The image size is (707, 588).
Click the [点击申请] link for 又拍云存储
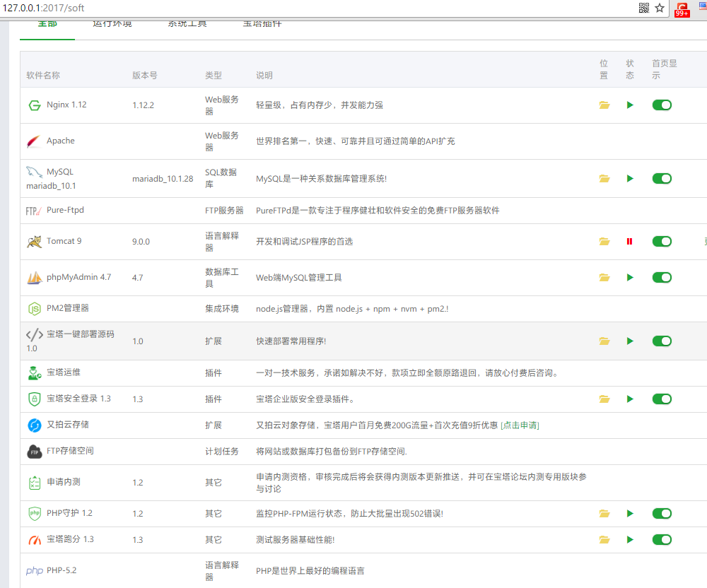pos(520,425)
